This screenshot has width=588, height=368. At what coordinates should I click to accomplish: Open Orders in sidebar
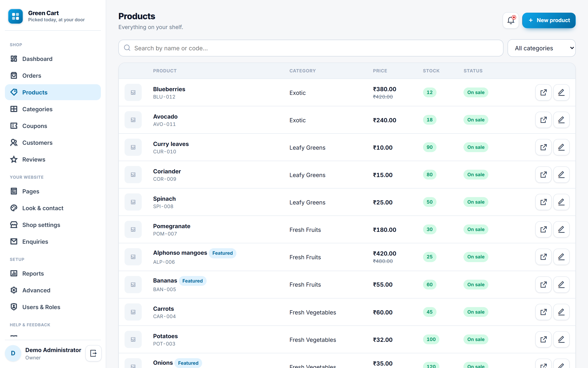tap(53, 76)
